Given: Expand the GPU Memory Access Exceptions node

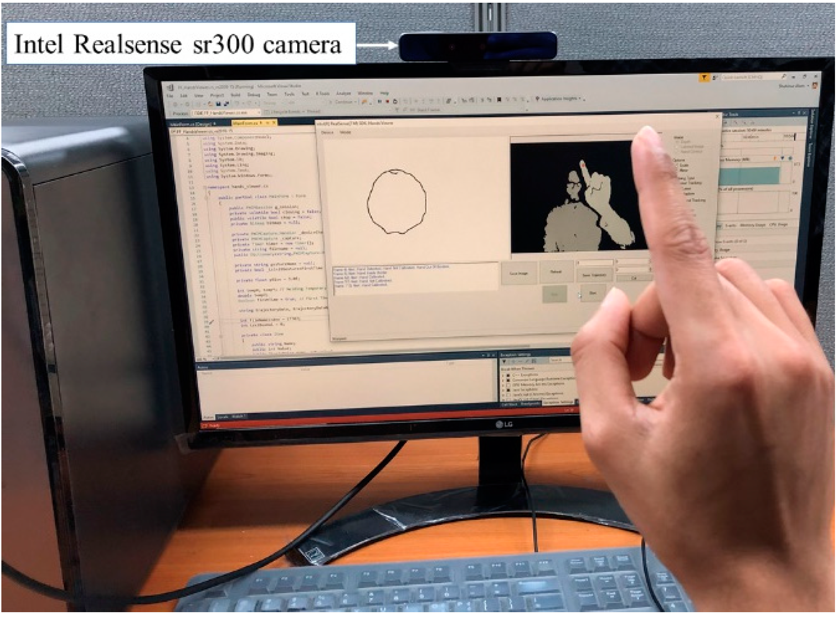Looking at the screenshot, I should pyautogui.click(x=503, y=385).
